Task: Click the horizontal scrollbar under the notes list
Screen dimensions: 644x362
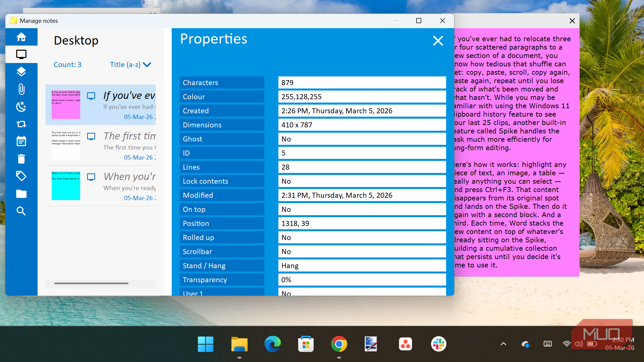Action: point(91,283)
